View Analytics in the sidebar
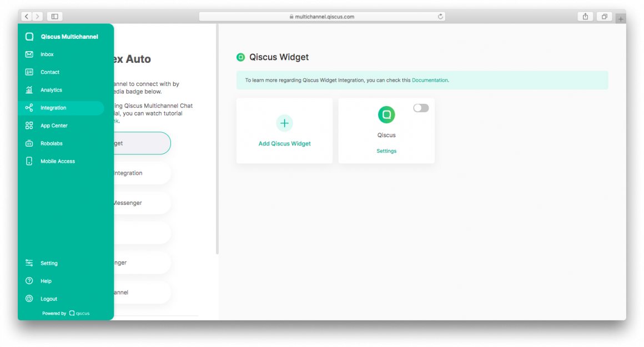The width and height of the screenshot is (644, 347). [x=52, y=89]
